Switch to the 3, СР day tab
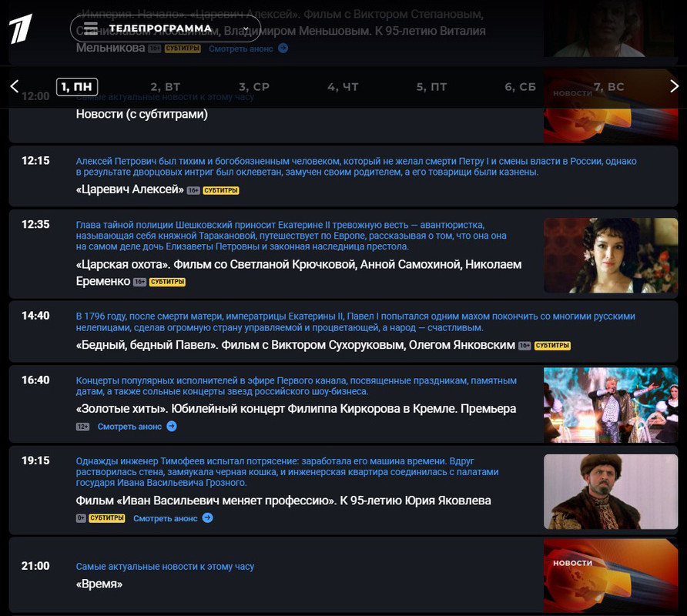The width and height of the screenshot is (687, 616). tap(254, 87)
